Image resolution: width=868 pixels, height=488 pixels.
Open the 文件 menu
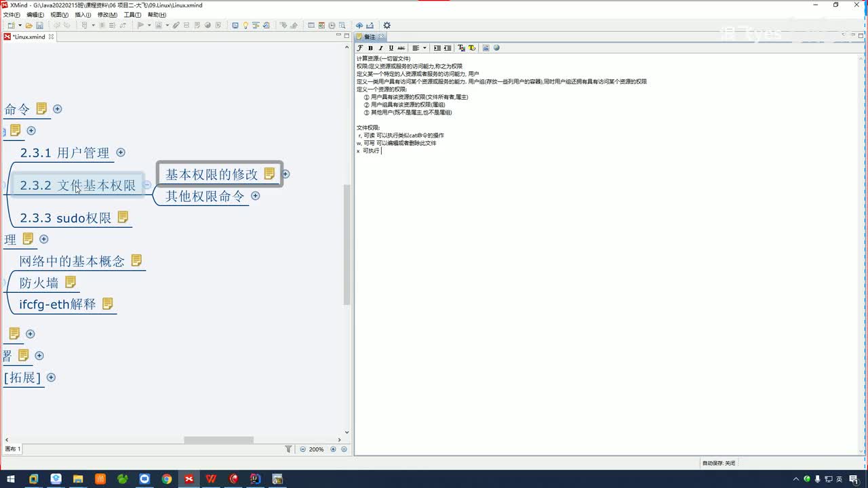click(12, 15)
